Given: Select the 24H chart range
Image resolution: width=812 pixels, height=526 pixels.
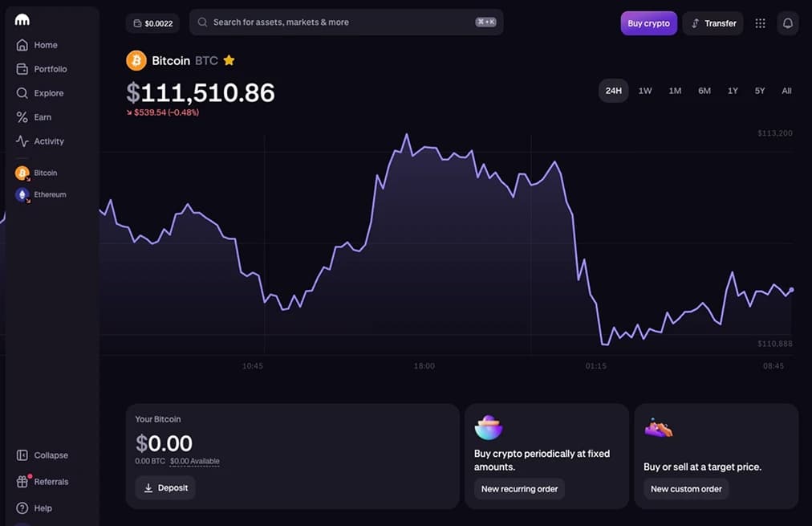Looking at the screenshot, I should pos(613,91).
